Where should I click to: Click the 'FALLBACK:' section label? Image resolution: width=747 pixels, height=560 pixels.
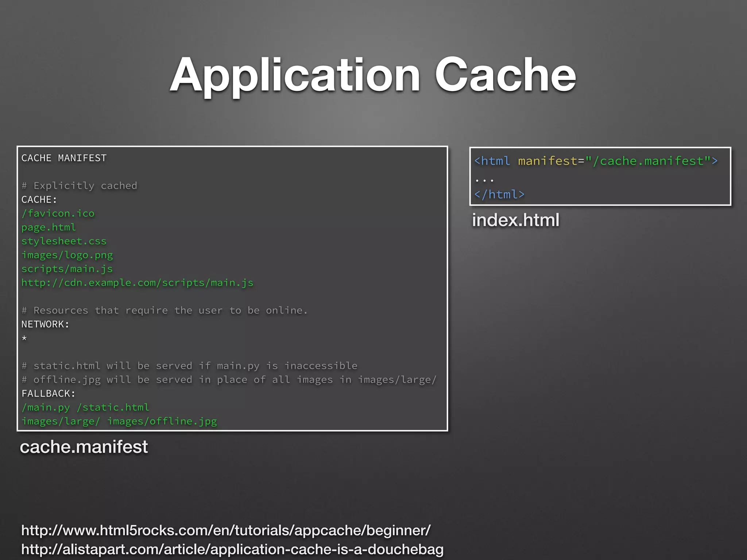[49, 393]
